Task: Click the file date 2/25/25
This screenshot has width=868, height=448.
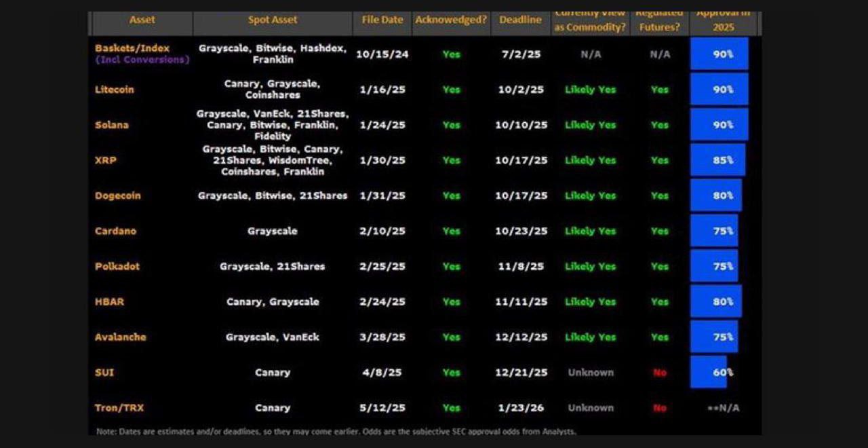Action: click(x=382, y=266)
